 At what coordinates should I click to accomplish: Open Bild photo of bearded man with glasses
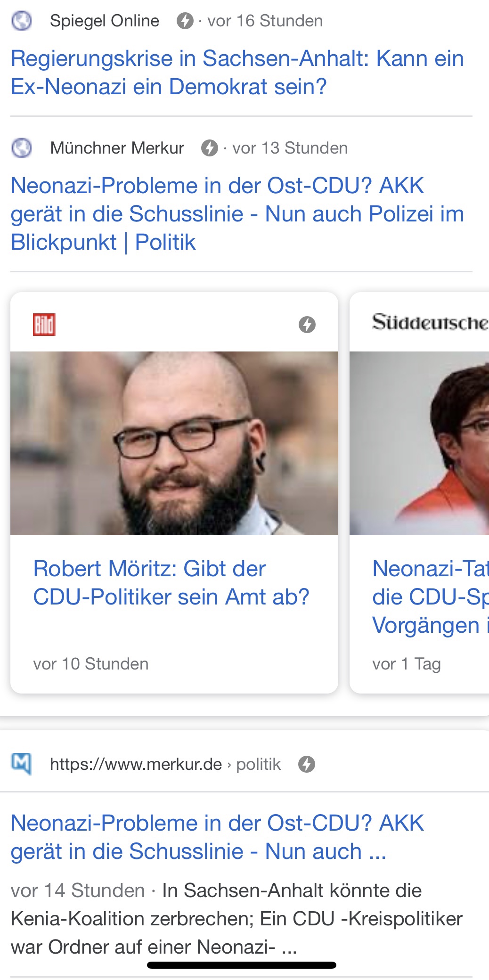[174, 443]
